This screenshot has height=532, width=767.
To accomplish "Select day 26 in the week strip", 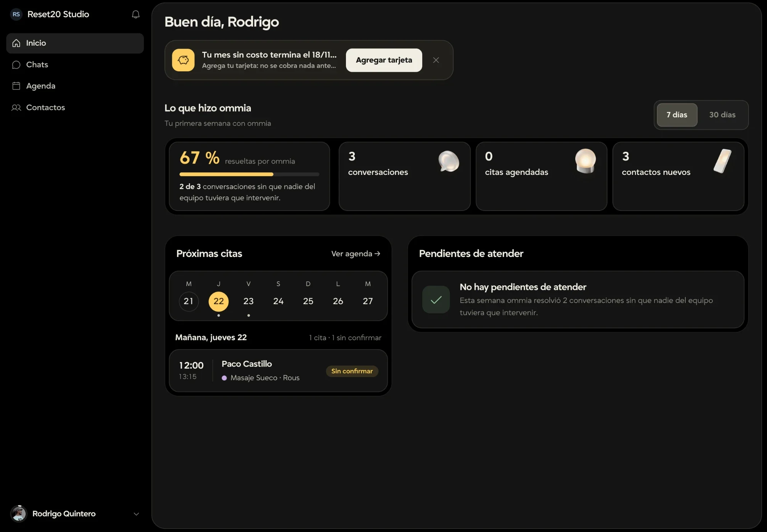I will pos(338,301).
